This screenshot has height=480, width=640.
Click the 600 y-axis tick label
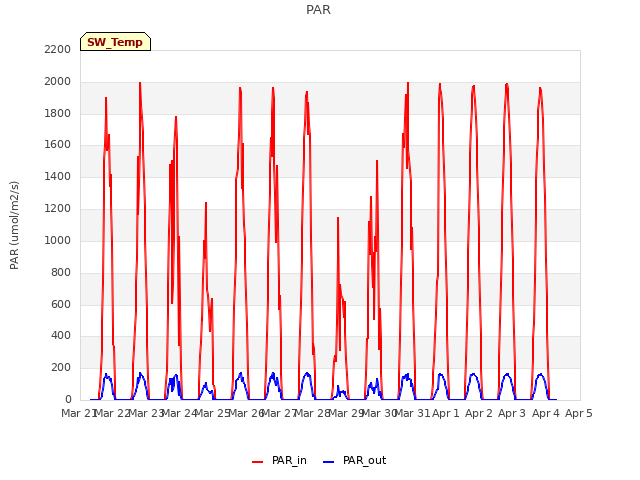(x=61, y=304)
